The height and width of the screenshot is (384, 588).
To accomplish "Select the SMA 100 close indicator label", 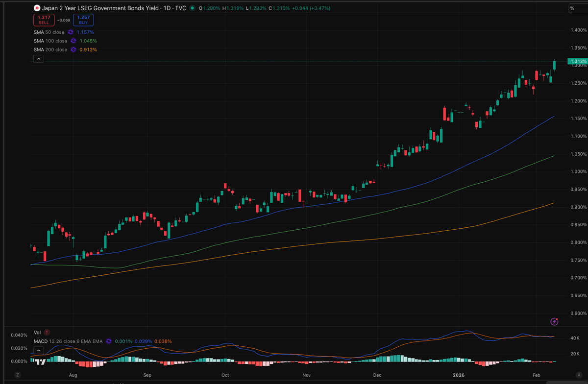I will (x=50, y=41).
